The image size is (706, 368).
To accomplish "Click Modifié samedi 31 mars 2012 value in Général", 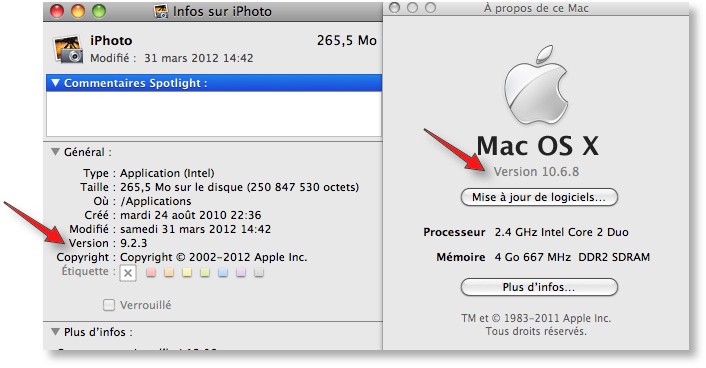I will pos(195,229).
